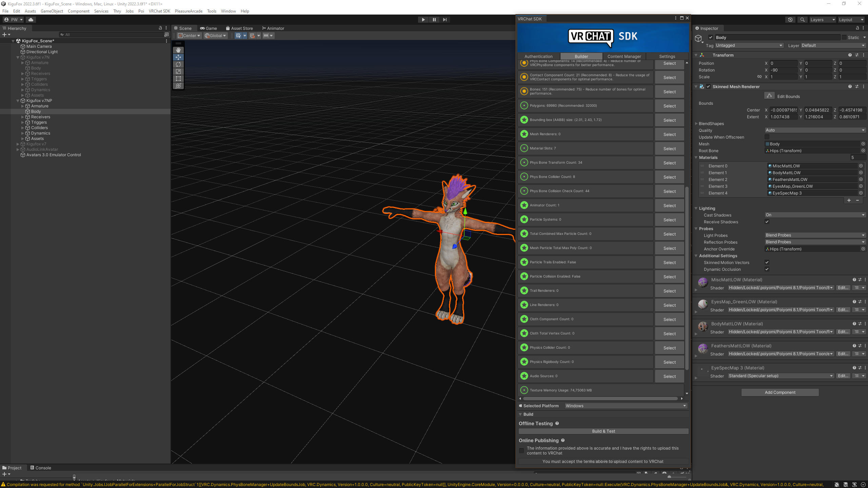The image size is (868, 488).
Task: Open the Cast Shadows dropdown set to On
Action: 814,215
